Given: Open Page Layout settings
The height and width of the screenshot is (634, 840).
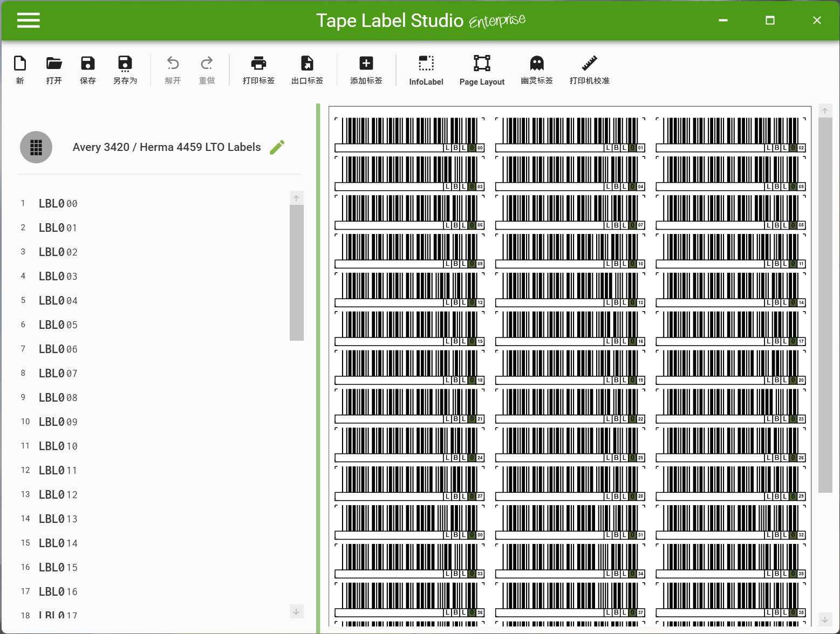Looking at the screenshot, I should pos(482,70).
